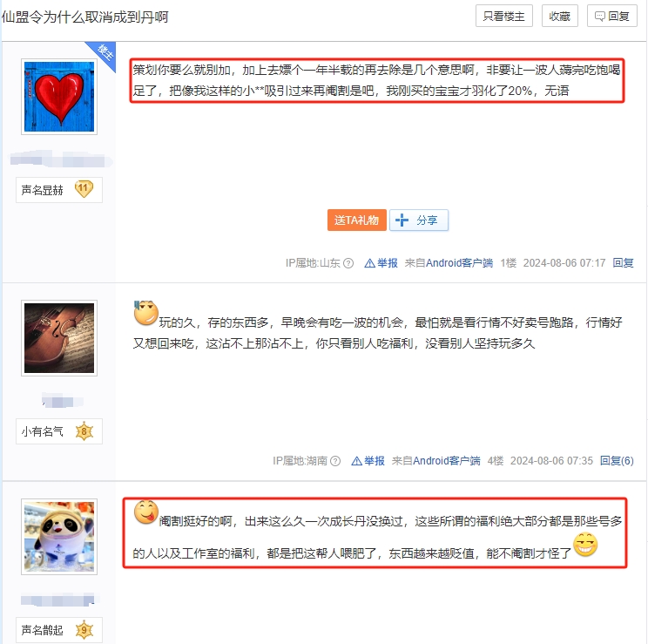Click the 楼主 corner ribbon badge
The image size is (648, 644).
(104, 53)
